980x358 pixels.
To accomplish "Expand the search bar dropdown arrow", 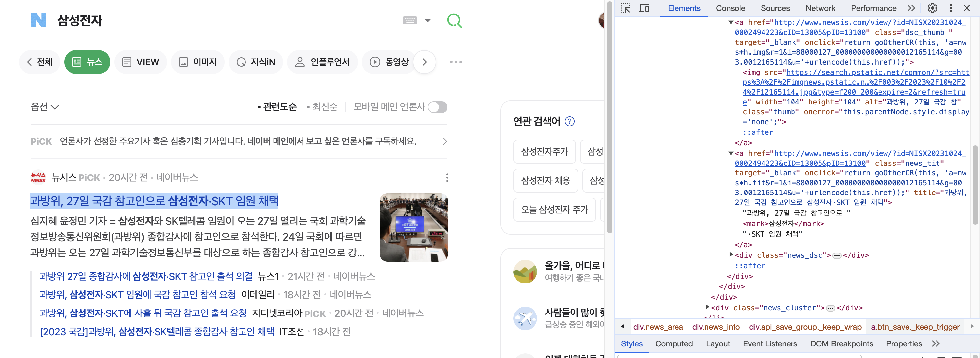I will point(428,20).
